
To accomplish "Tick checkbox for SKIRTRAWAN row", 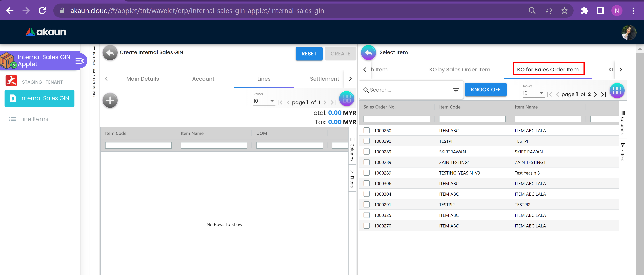I will point(367,152).
